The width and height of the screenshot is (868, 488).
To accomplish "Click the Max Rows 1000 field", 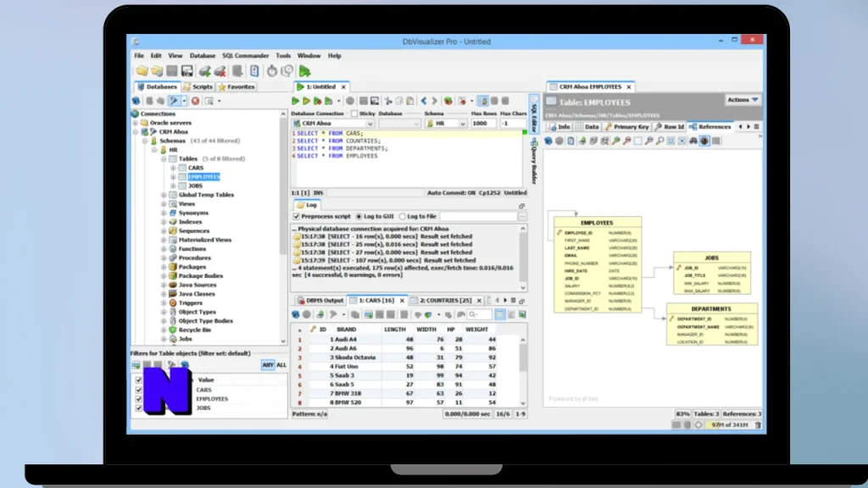I will point(483,124).
